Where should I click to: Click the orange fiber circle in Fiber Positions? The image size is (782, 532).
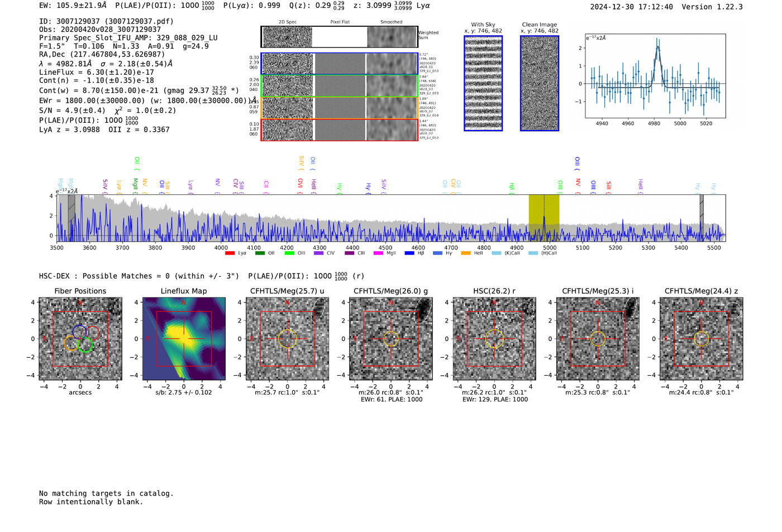(71, 343)
